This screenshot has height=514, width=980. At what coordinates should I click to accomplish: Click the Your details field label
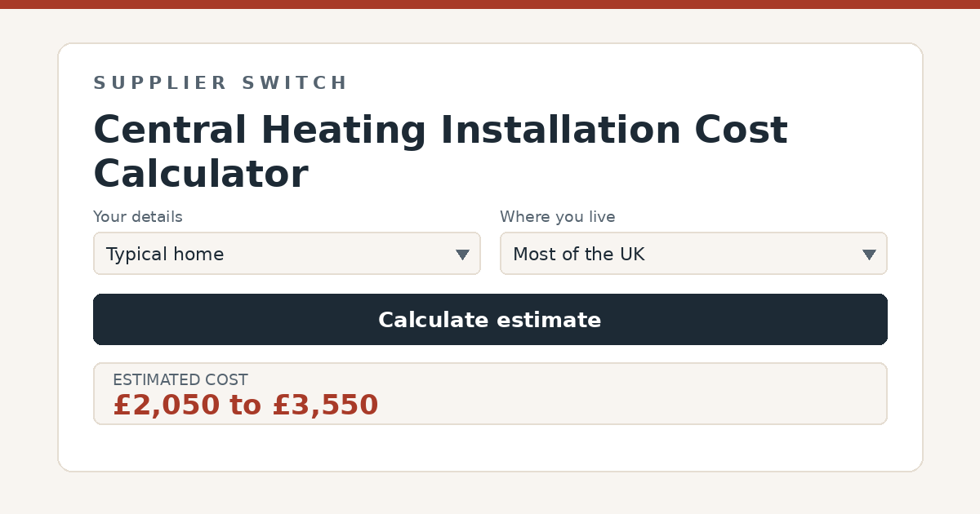pos(138,217)
